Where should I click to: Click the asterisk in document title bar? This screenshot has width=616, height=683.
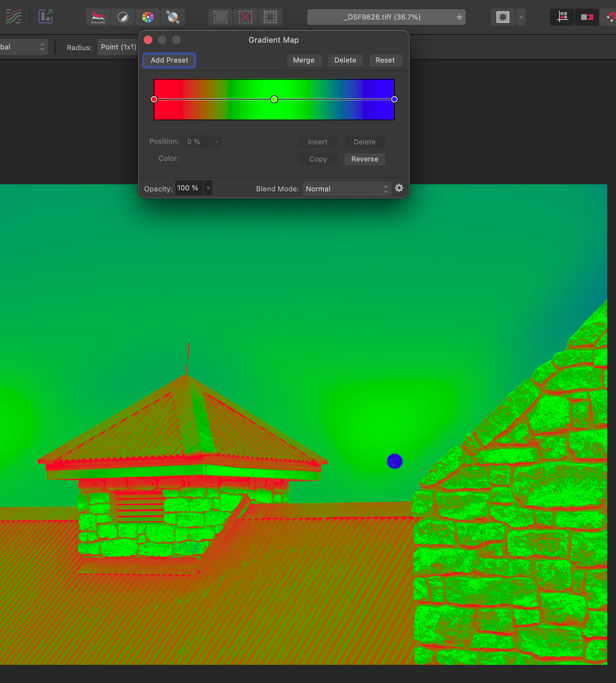point(459,17)
